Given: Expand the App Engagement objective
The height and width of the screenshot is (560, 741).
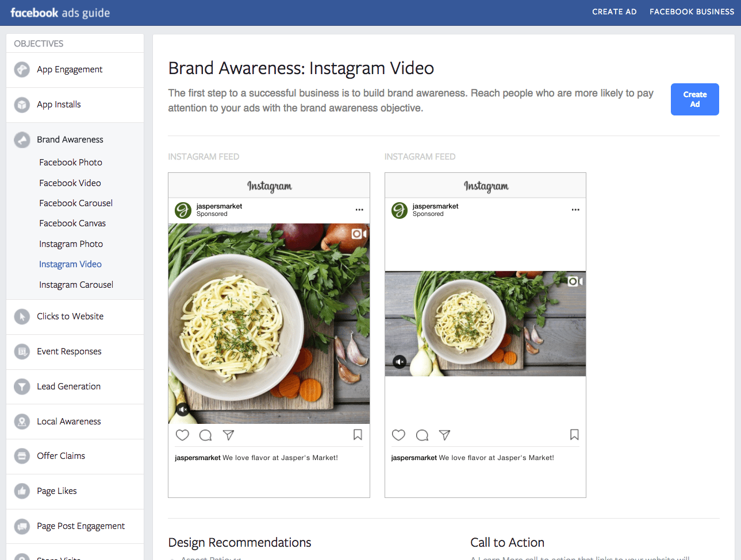Looking at the screenshot, I should (75, 69).
